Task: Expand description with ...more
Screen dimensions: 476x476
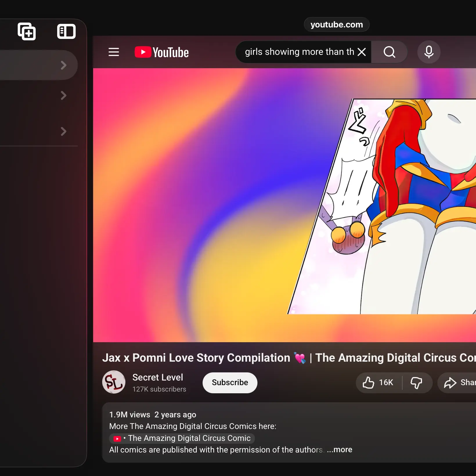Action: click(340, 450)
